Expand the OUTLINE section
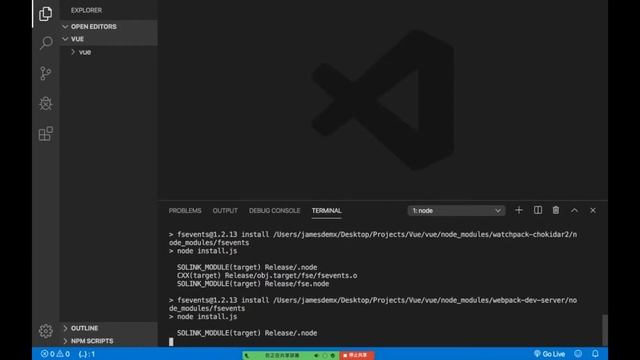 click(109, 328)
